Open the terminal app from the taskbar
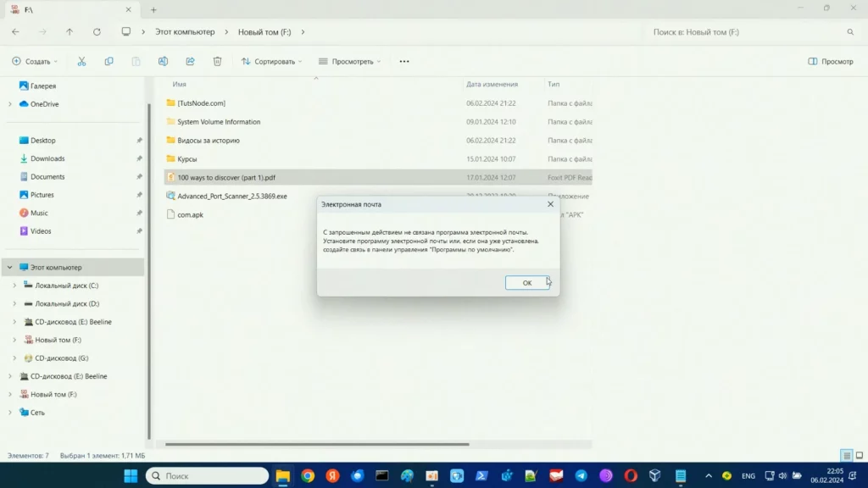868x488 pixels. click(x=382, y=476)
